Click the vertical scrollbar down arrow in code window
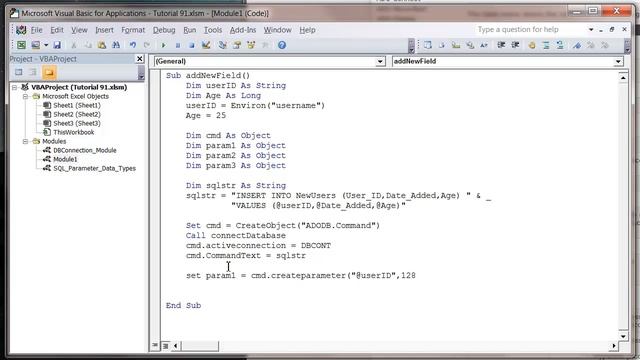The width and height of the screenshot is (640, 360). coord(623,336)
